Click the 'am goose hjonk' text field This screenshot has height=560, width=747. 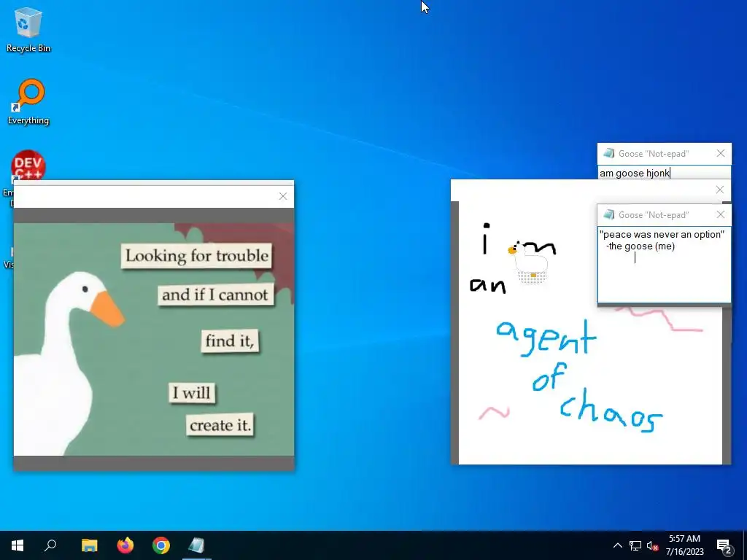click(x=664, y=173)
